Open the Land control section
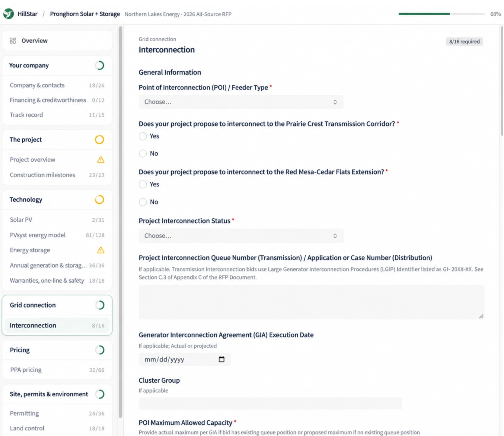Image resolution: width=504 pixels, height=436 pixels. [x=57, y=428]
